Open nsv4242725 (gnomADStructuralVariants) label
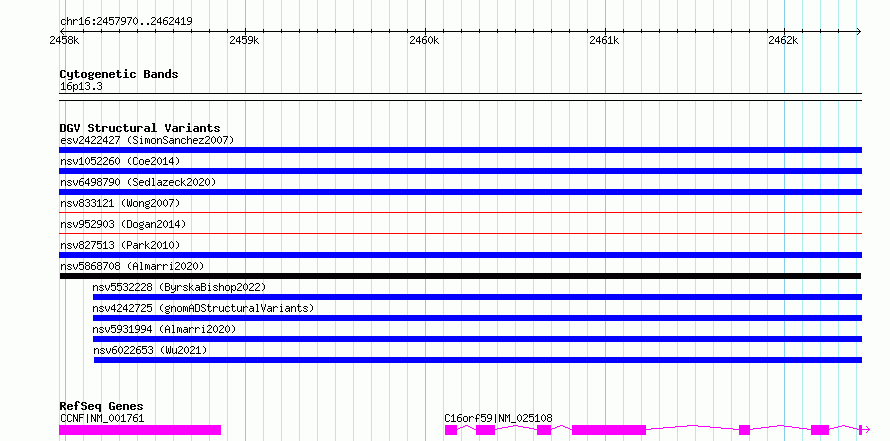 [x=203, y=308]
